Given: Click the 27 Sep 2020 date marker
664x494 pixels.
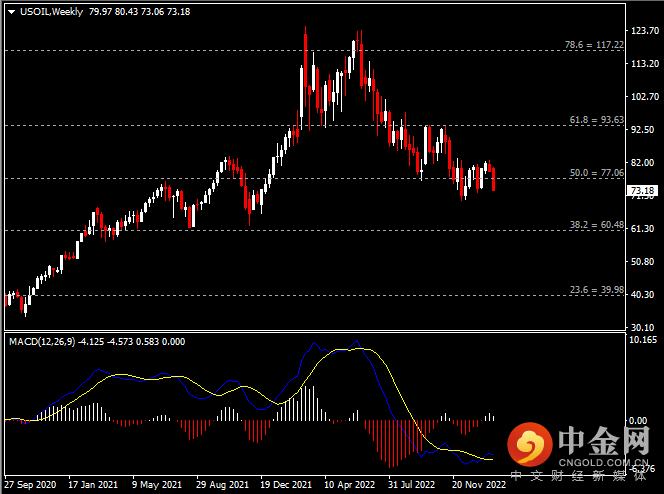Looking at the screenshot, I should 31,485.
